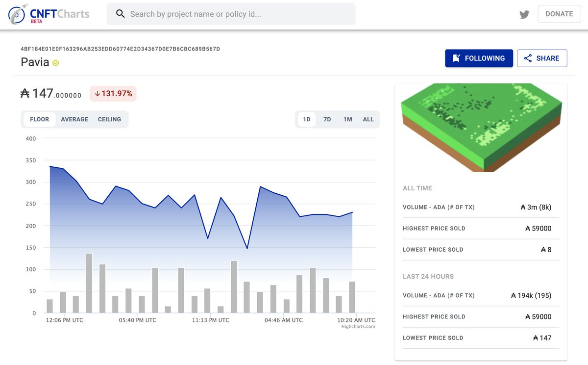Select the AVERAGE price tab
This screenshot has width=588, height=365.
click(x=74, y=119)
